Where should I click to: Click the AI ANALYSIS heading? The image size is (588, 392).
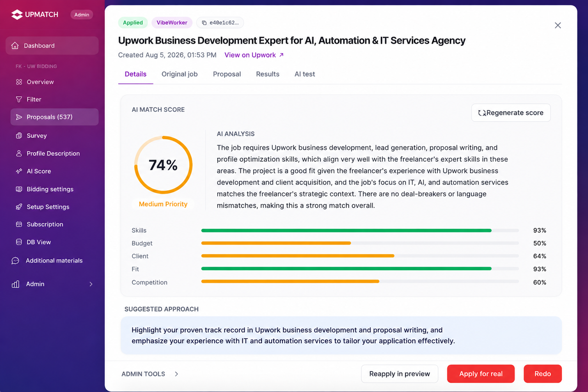click(236, 134)
